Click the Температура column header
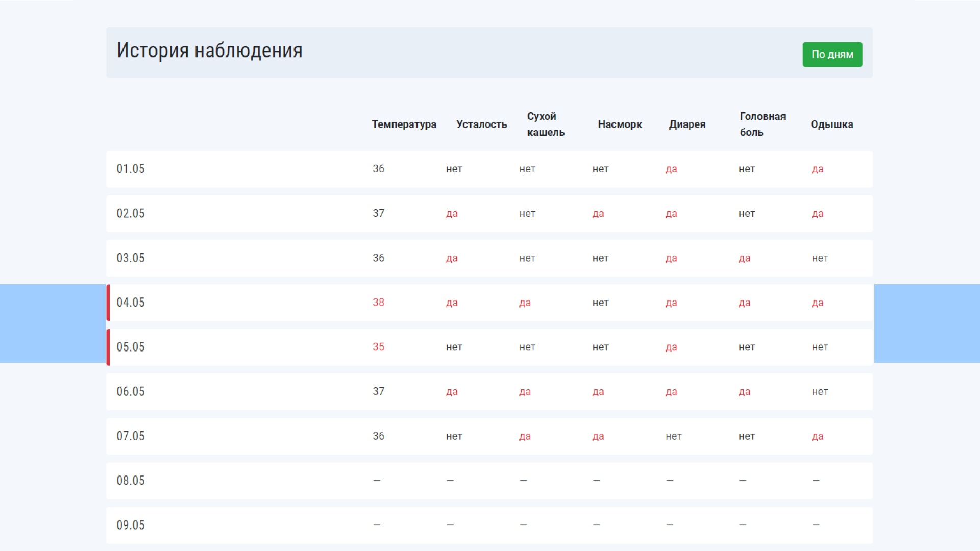Image resolution: width=980 pixels, height=551 pixels. click(x=404, y=124)
